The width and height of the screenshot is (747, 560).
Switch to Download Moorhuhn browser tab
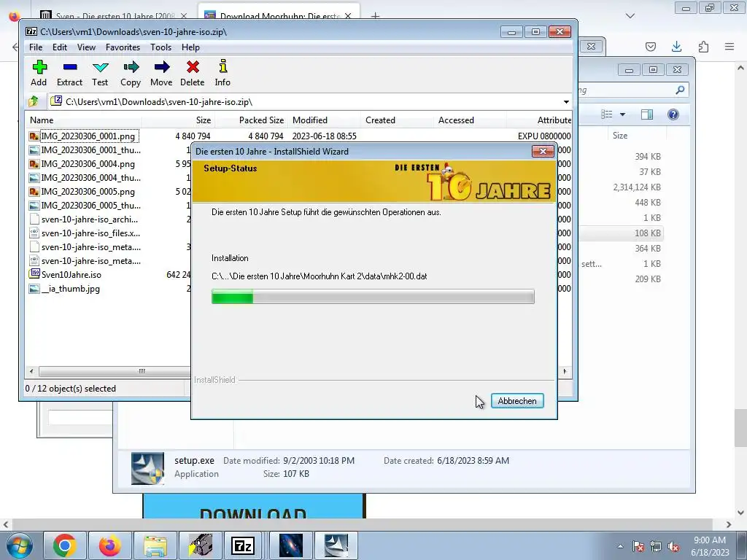278,16
